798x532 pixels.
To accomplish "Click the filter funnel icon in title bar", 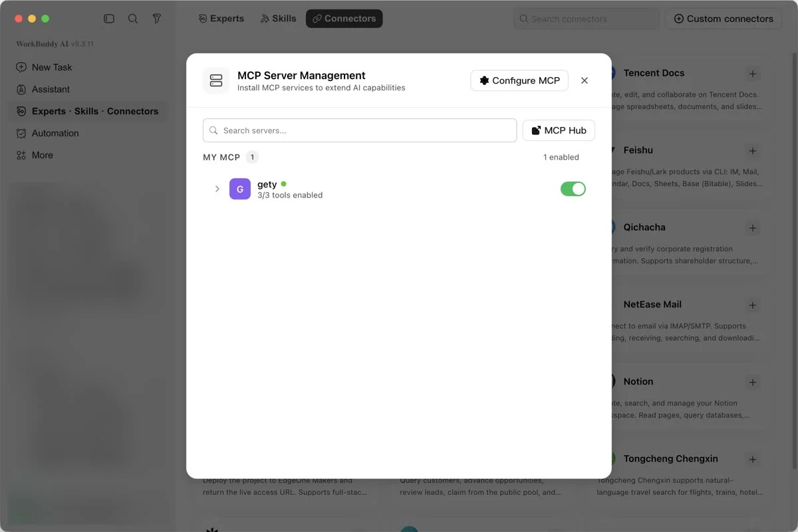I will coord(157,19).
